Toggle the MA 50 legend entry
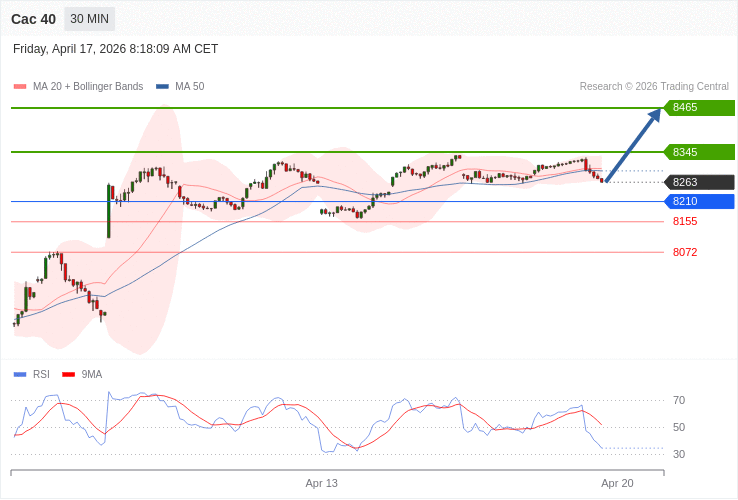Screen dimensions: 738x500 pos(189,87)
